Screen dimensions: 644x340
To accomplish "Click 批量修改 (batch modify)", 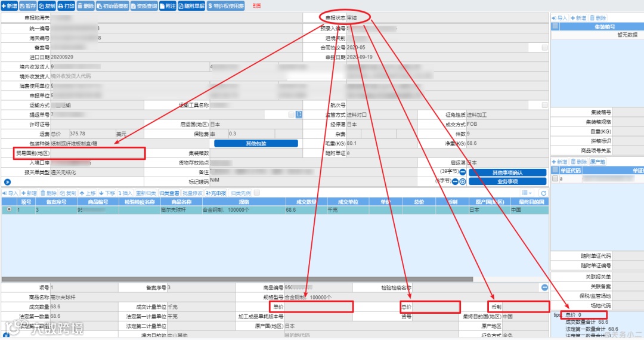I will [193, 193].
